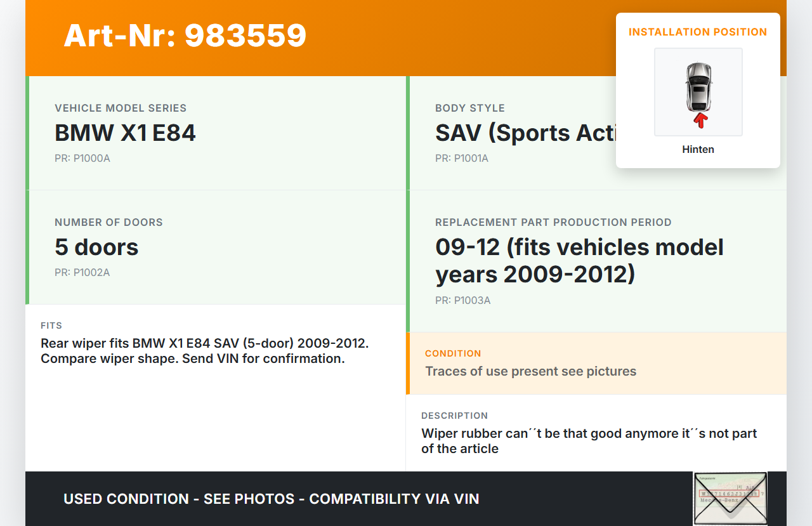Select the 5 doors value
The image size is (812, 526).
click(x=96, y=247)
